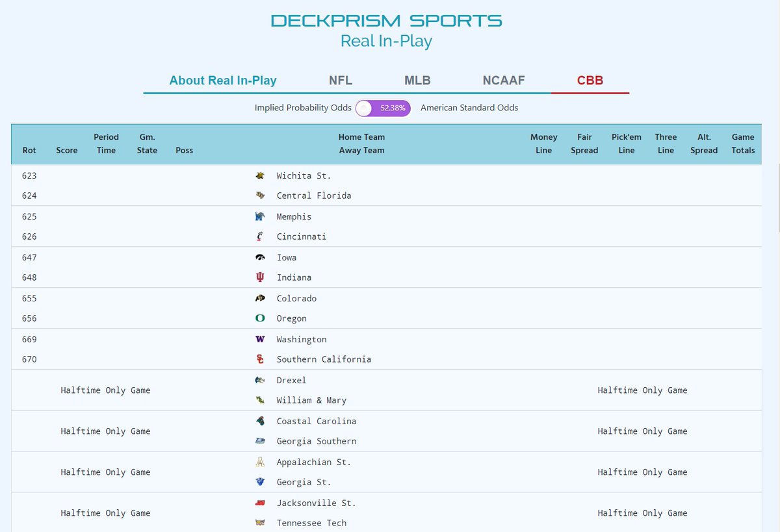Click the Real In-Play subtitle
780x532 pixels.
(386, 41)
